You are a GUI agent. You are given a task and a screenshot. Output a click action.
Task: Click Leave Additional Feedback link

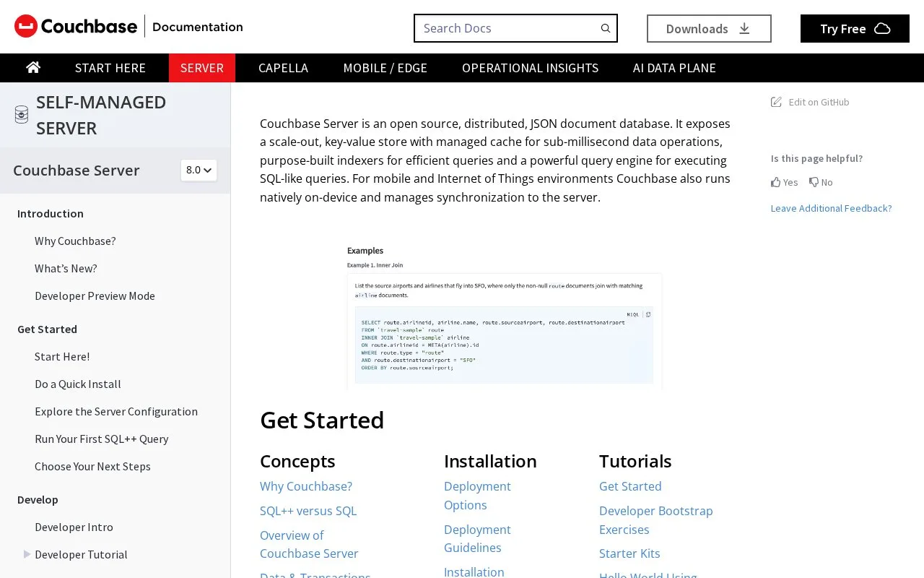pyautogui.click(x=831, y=208)
